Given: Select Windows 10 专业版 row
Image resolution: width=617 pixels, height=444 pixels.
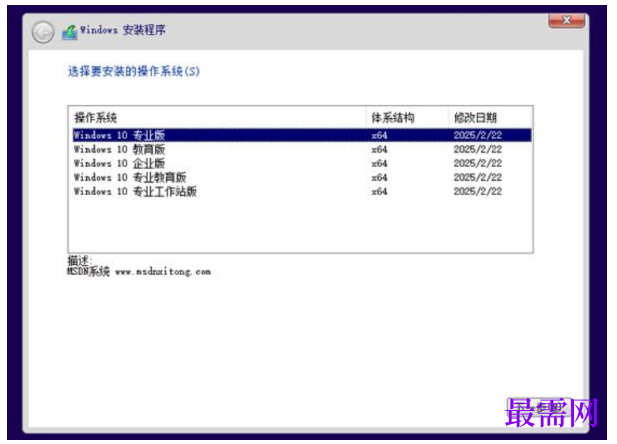Looking at the screenshot, I should 302,135.
